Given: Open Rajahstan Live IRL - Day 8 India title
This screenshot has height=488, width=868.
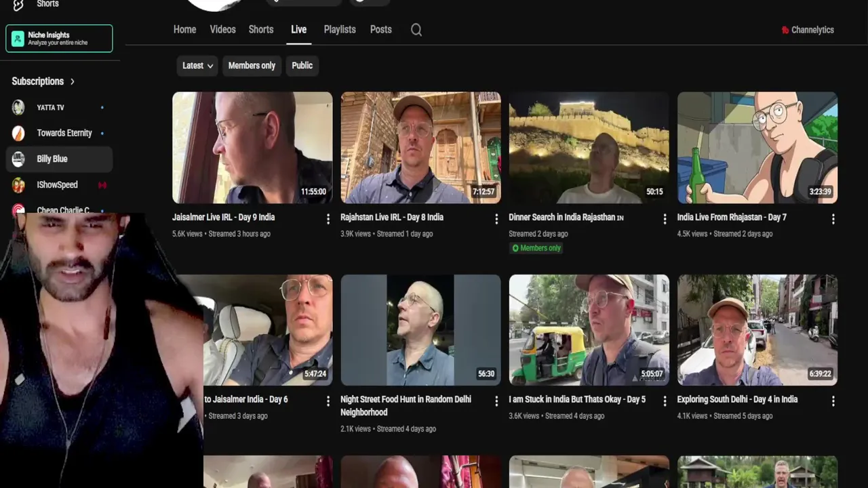Looking at the screenshot, I should click(392, 218).
